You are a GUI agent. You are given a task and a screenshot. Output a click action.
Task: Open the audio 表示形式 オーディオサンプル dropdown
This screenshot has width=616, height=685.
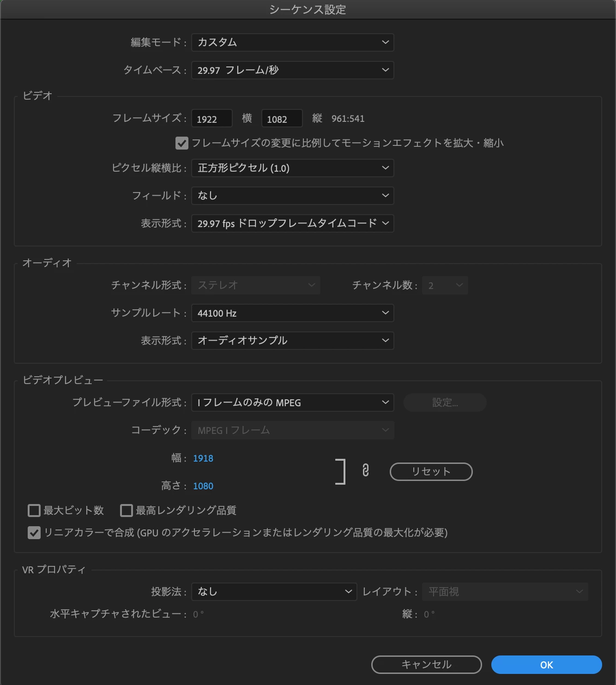click(293, 341)
